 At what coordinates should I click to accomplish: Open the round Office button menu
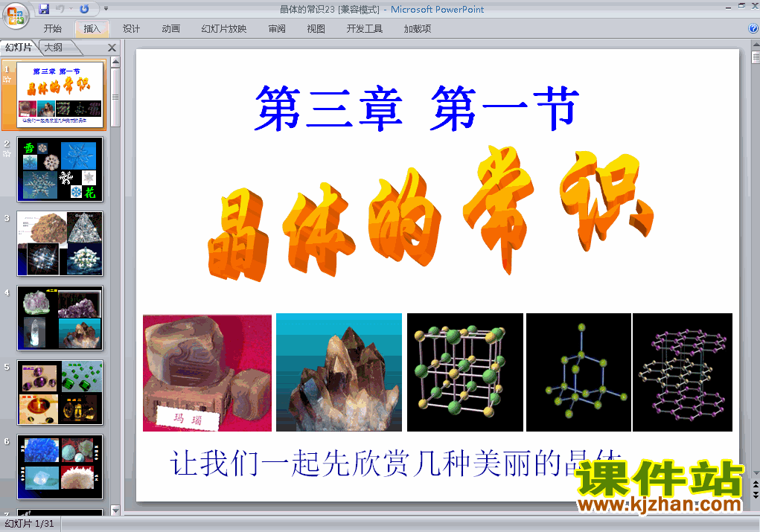tap(16, 16)
